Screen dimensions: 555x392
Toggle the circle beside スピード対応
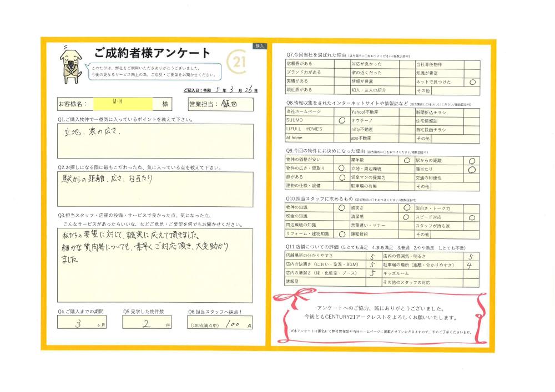tap(472, 218)
